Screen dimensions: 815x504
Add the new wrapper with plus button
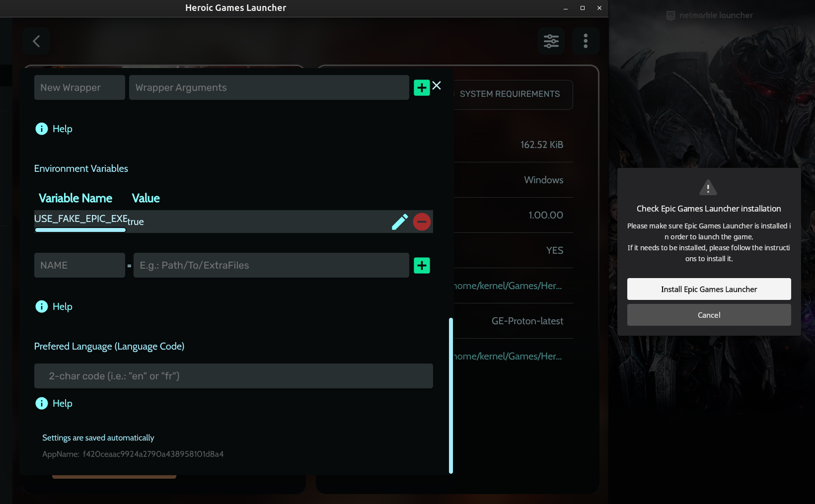click(422, 88)
